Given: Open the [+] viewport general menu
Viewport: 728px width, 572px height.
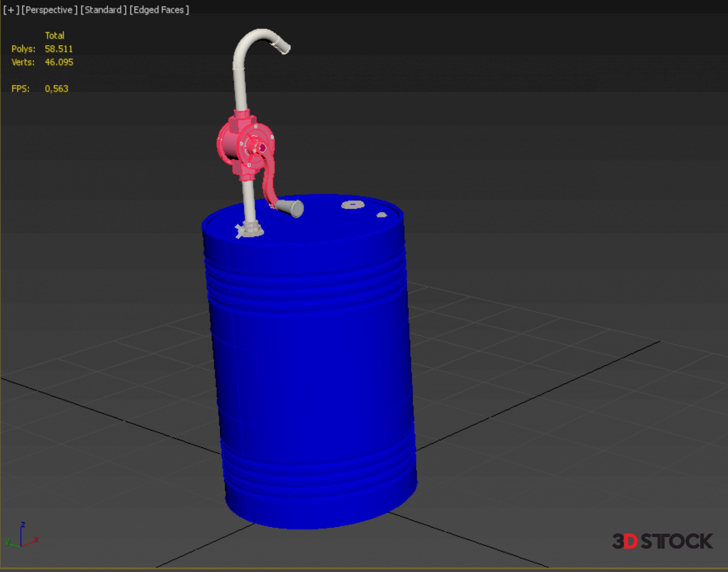Looking at the screenshot, I should [11, 10].
